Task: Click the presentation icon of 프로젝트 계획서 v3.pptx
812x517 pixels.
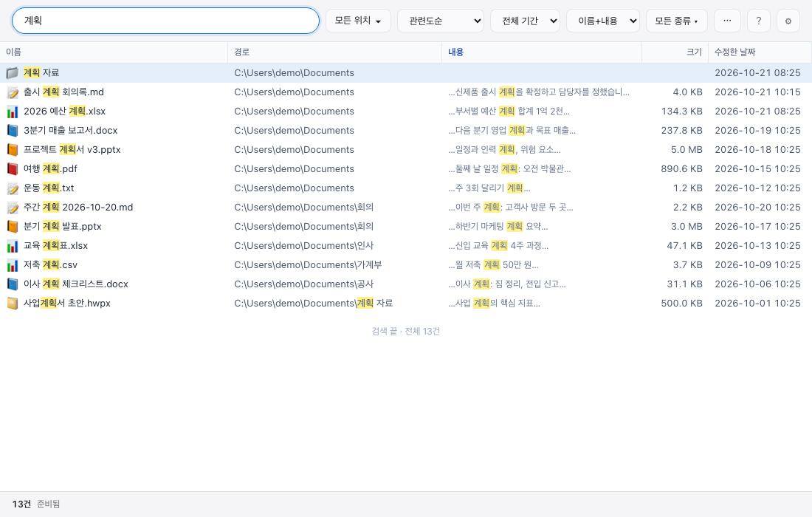Action: pos(13,150)
